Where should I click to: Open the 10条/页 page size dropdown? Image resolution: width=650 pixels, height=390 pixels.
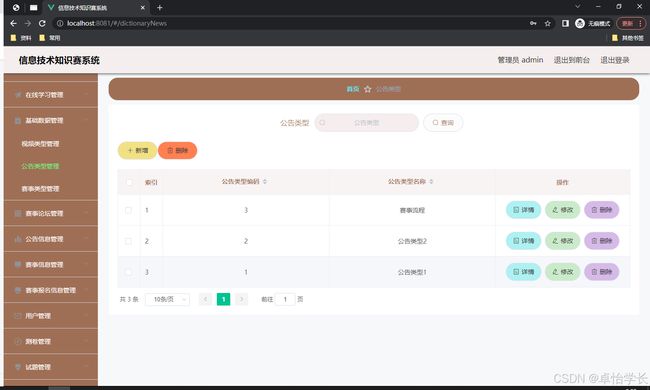pyautogui.click(x=167, y=299)
